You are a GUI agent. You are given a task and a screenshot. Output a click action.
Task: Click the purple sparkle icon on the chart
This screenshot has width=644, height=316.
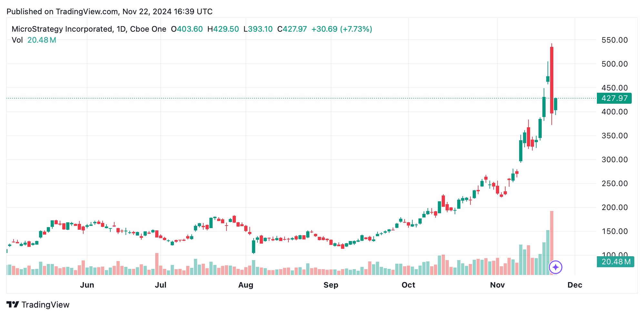click(x=555, y=267)
